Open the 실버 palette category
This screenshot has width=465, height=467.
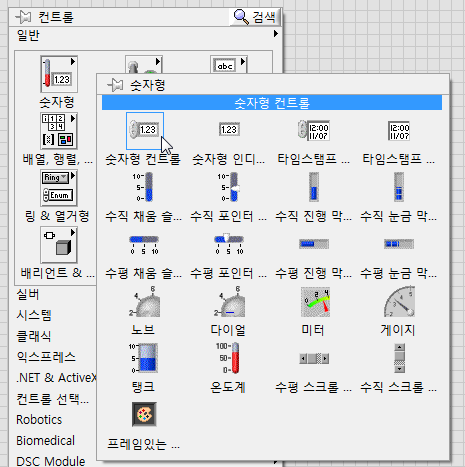pos(28,294)
